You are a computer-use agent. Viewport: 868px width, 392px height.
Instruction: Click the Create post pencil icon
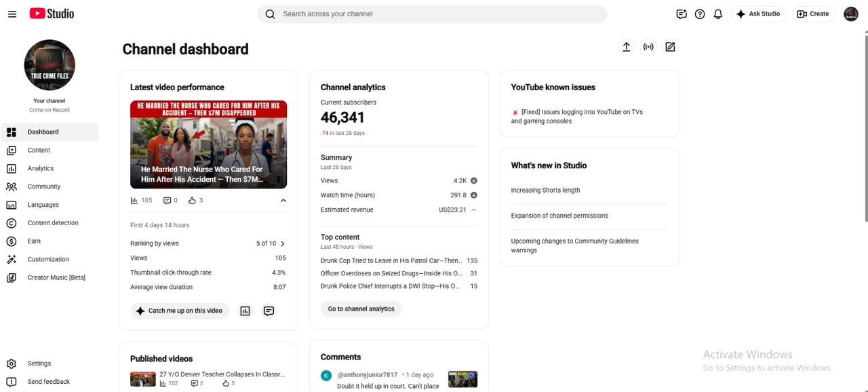(x=670, y=47)
